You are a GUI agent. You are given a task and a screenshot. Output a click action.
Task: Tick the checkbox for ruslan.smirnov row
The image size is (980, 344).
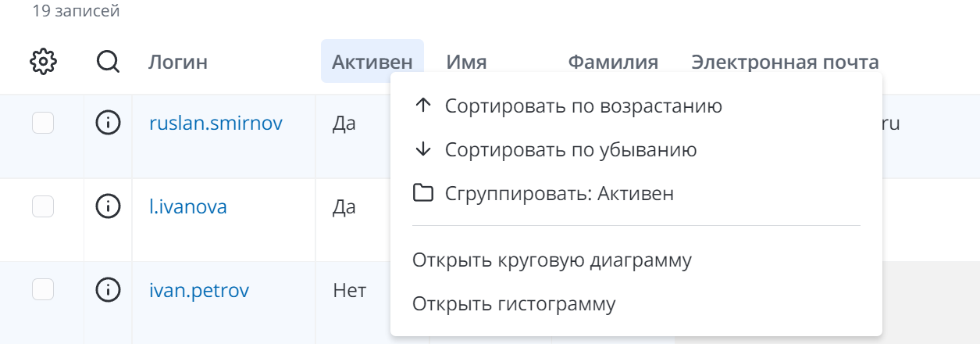[43, 123]
